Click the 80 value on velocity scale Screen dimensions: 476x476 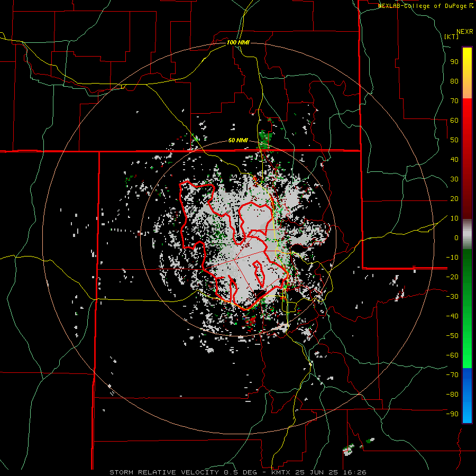pyautogui.click(x=454, y=81)
